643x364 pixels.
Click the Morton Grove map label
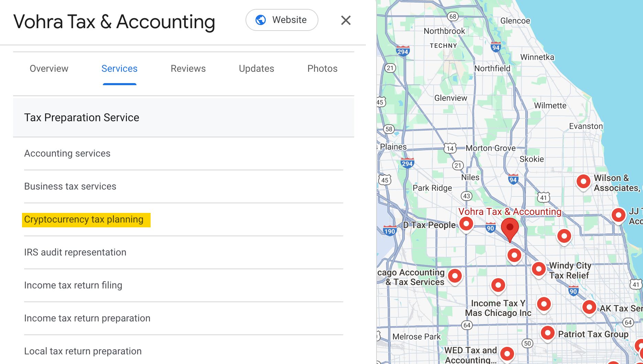491,148
